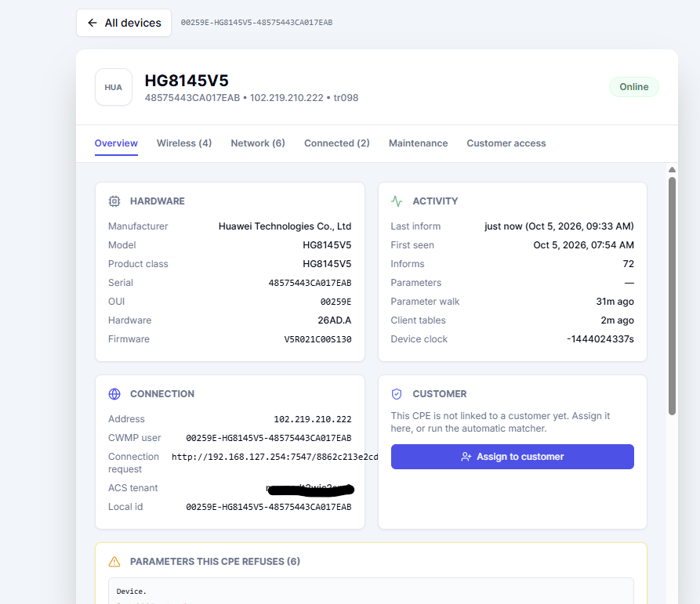Open the Network (6) tab
Image resolution: width=700 pixels, height=604 pixels.
258,143
